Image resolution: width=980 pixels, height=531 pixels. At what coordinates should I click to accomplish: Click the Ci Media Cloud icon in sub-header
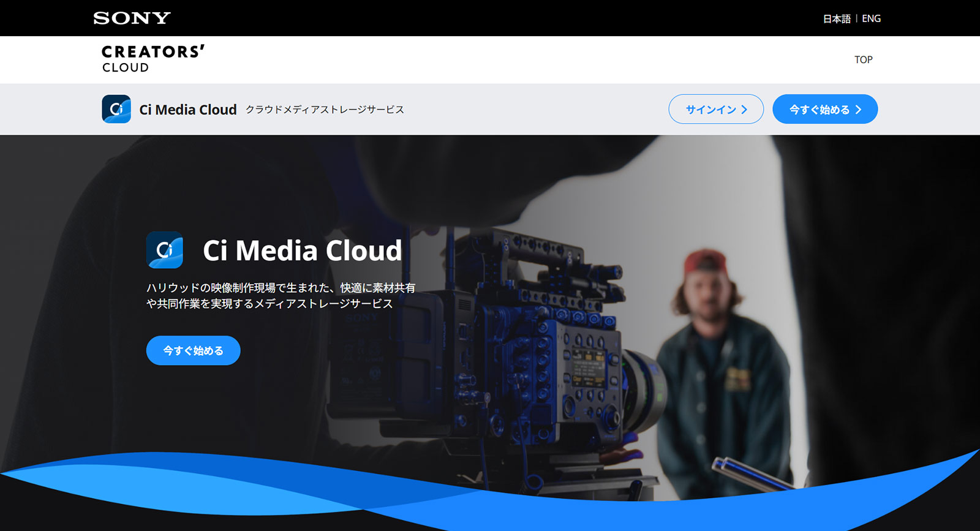click(116, 109)
